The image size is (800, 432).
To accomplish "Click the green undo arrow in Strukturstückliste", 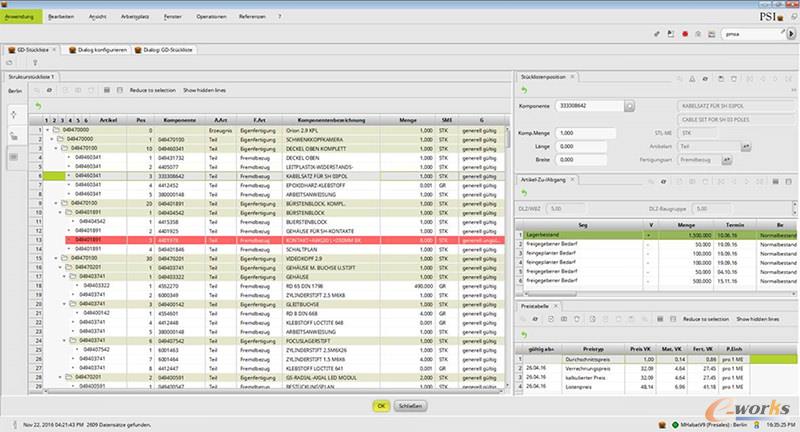I will click(38, 105).
